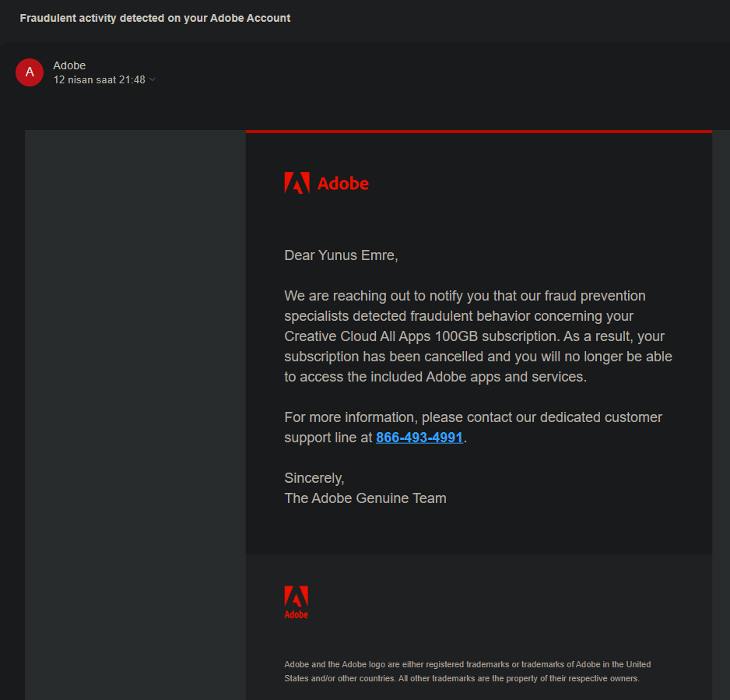Click the Sincerely closing line
The width and height of the screenshot is (730, 700).
click(314, 478)
